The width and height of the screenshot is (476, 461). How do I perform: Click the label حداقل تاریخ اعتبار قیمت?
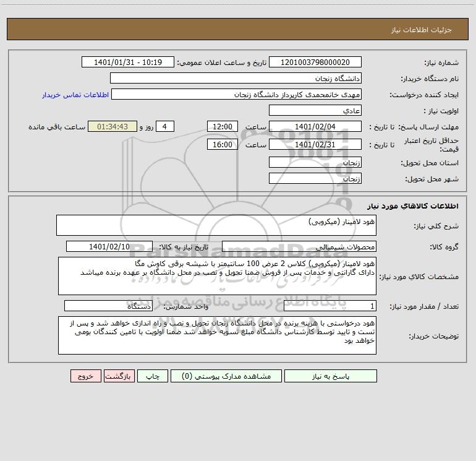[431, 145]
